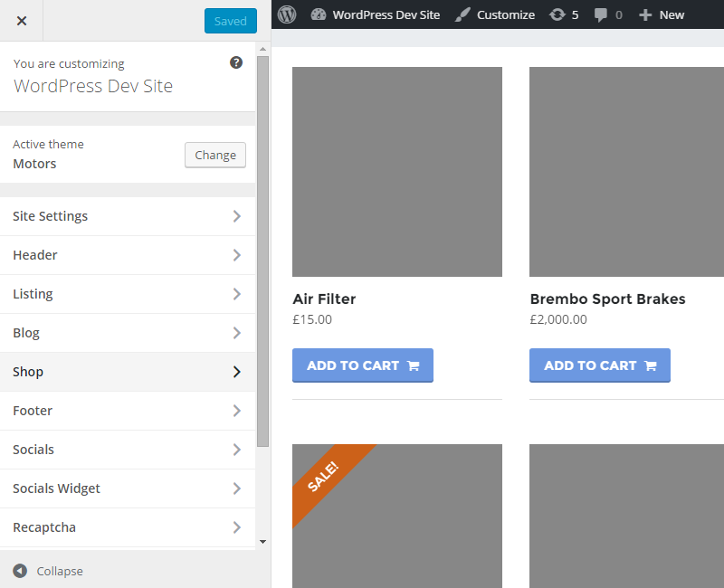This screenshot has width=724, height=588.
Task: Click the WordPress logo in admin bar
Action: tap(287, 14)
